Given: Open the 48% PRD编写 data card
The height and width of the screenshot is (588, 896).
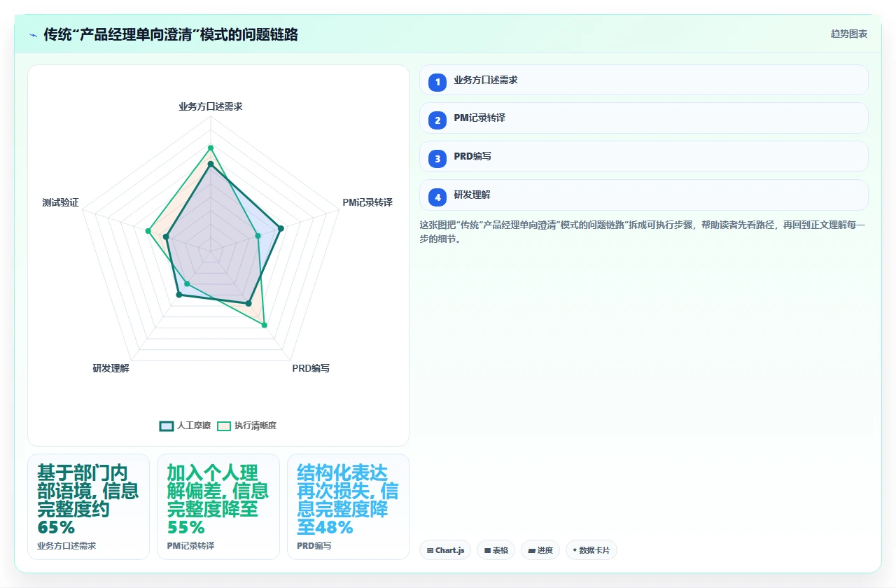Looking at the screenshot, I should point(348,507).
